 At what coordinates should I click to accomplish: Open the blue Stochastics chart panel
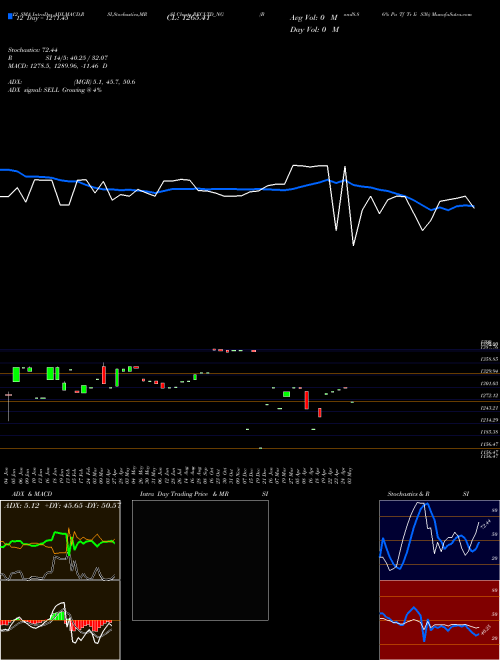pos(439,540)
